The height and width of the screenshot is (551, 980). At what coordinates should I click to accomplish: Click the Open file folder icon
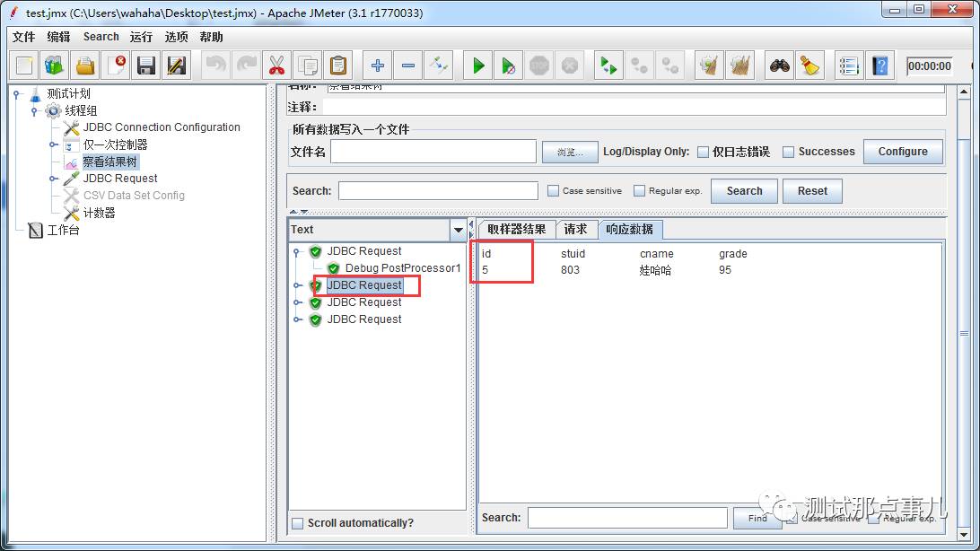85,66
